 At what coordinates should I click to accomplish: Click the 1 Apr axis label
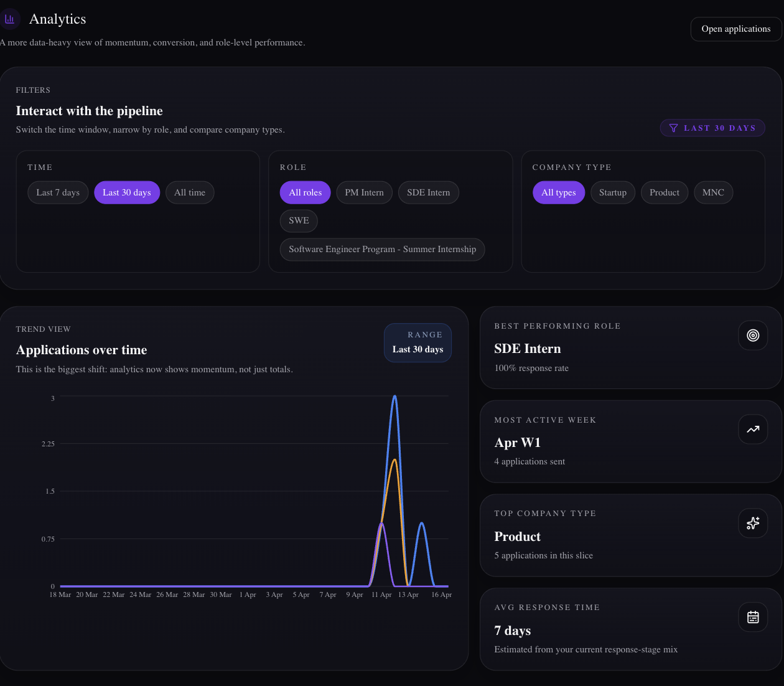[248, 594]
